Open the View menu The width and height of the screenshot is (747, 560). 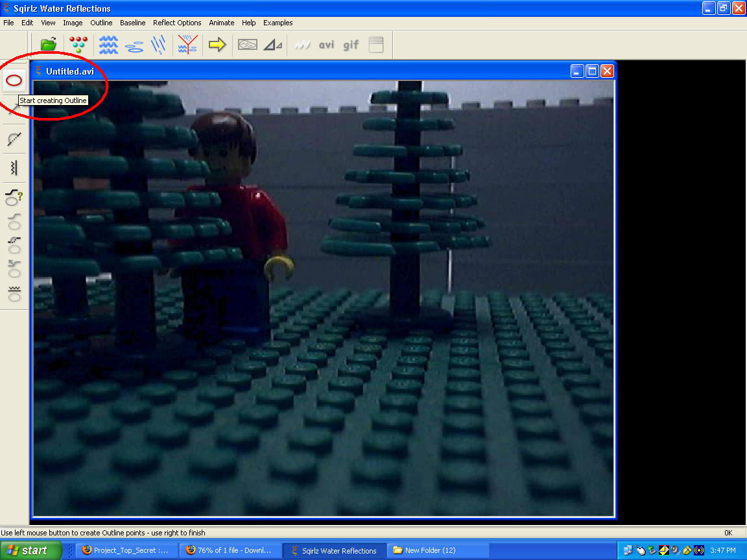[48, 23]
